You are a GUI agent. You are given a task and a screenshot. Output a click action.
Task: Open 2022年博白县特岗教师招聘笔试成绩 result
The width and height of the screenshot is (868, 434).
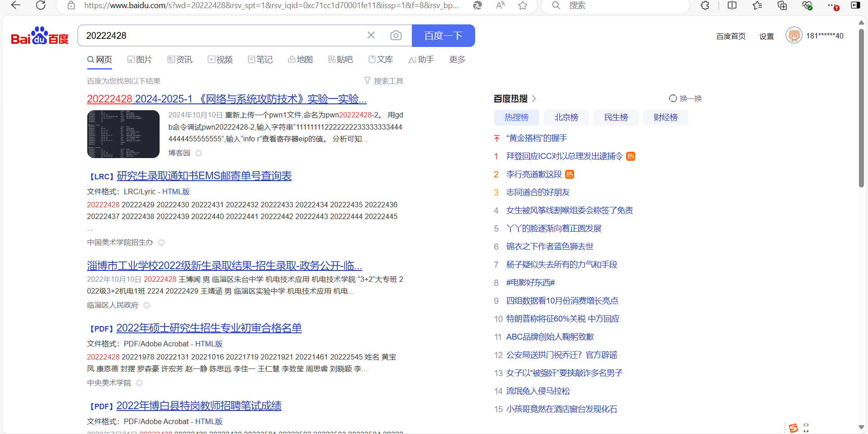click(x=199, y=406)
